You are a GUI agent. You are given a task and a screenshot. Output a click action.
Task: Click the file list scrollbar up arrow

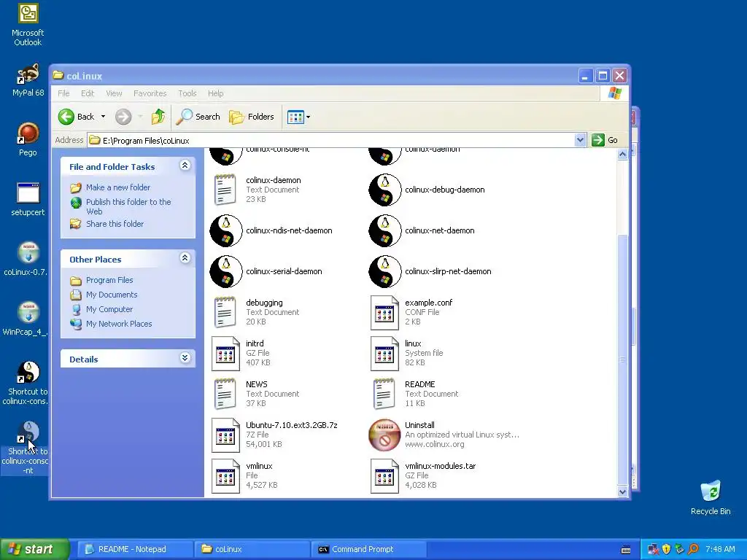coord(622,155)
